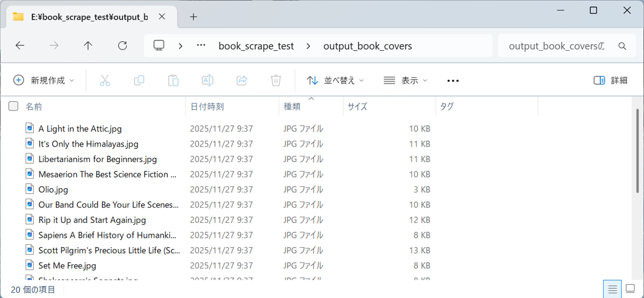Click the date of A Light in the Attic.jpg

[x=221, y=129]
